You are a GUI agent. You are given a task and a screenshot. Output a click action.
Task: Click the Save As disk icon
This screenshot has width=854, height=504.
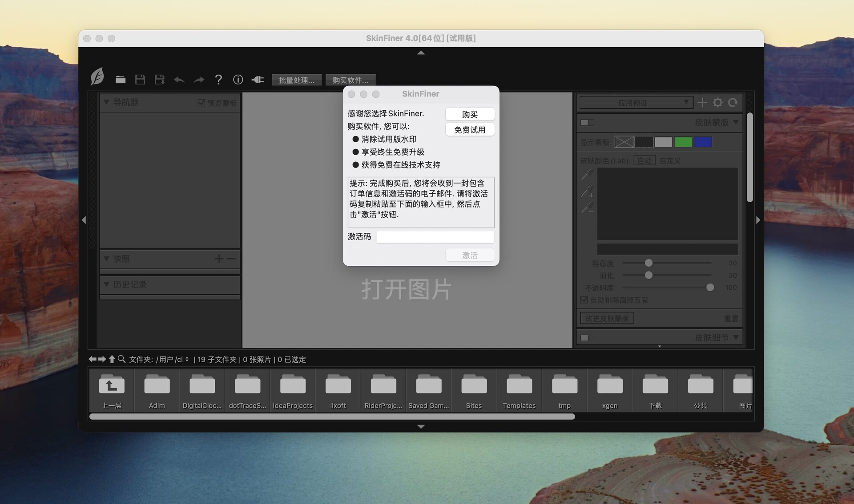160,80
